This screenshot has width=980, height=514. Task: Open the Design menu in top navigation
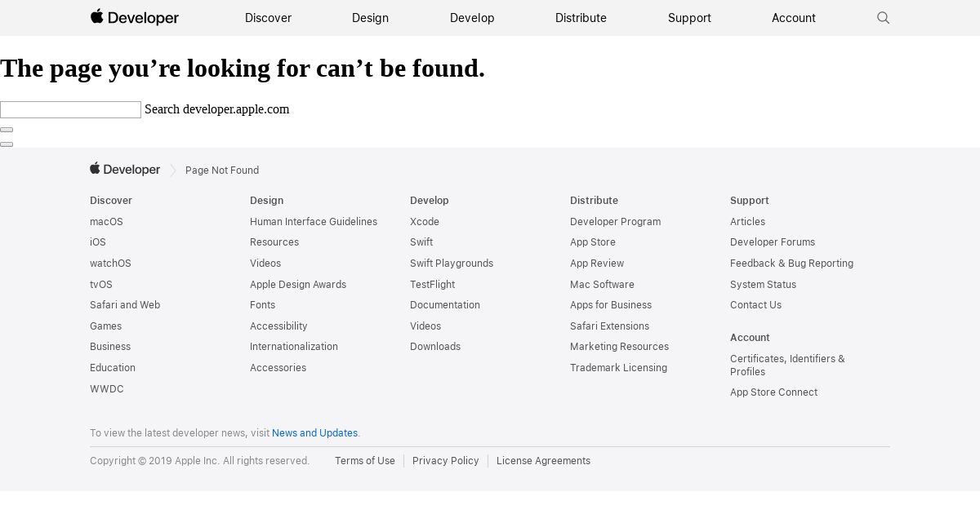(x=370, y=18)
